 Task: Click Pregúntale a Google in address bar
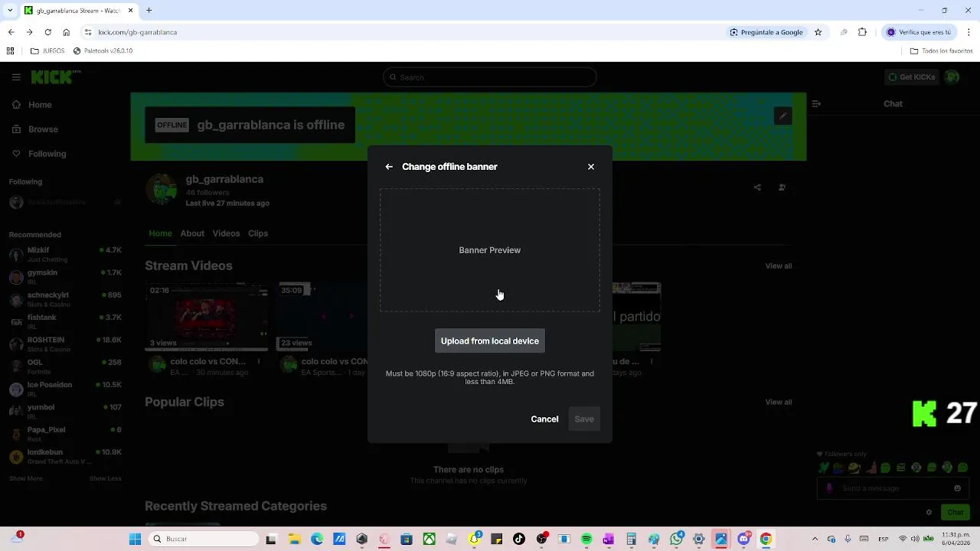coord(766,32)
